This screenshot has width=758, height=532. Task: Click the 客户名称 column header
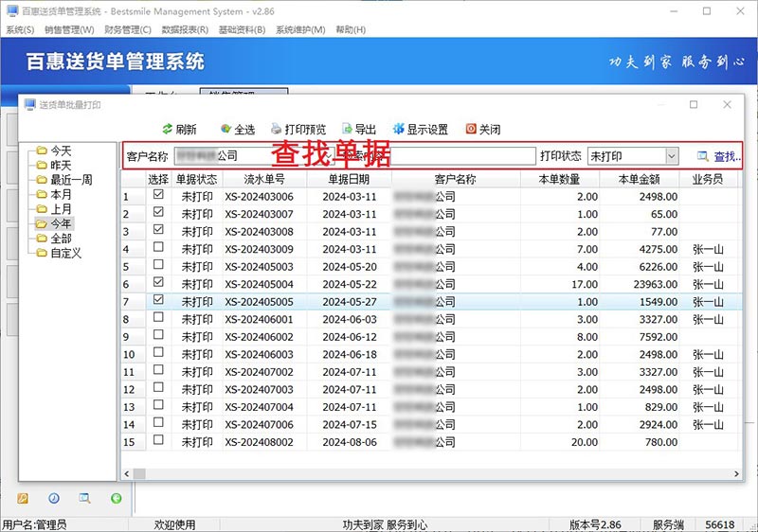[x=456, y=179]
